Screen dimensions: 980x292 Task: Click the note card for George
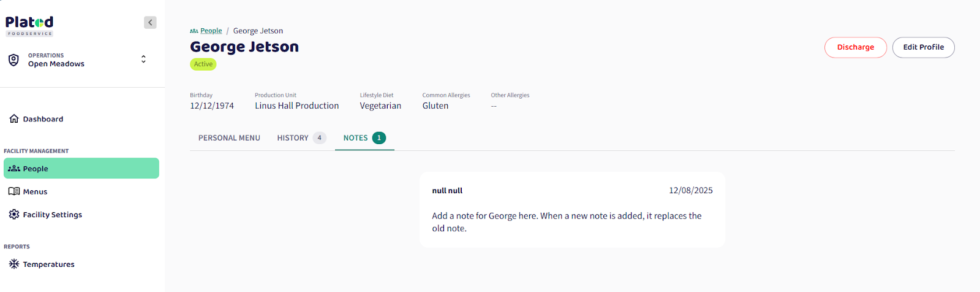pos(572,210)
